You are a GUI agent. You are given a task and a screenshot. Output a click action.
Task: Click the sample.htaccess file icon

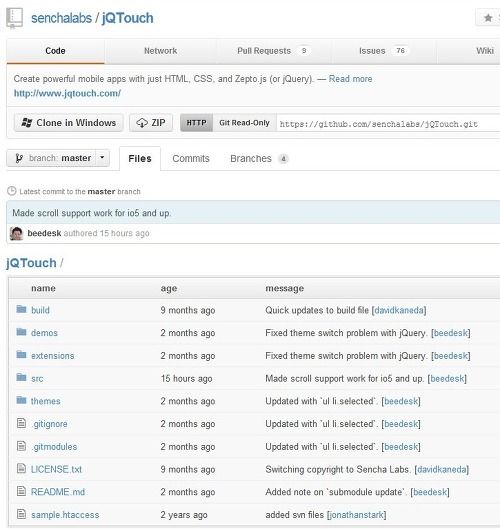tap(21, 514)
